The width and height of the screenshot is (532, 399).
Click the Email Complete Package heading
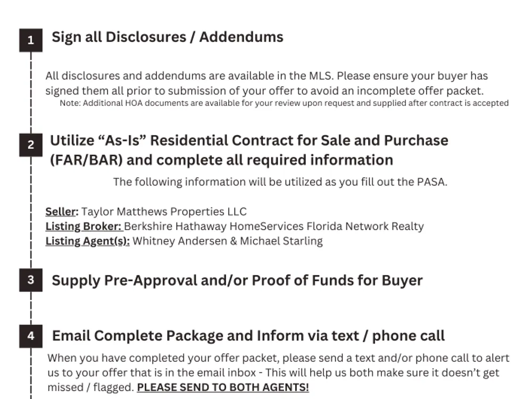(x=248, y=336)
